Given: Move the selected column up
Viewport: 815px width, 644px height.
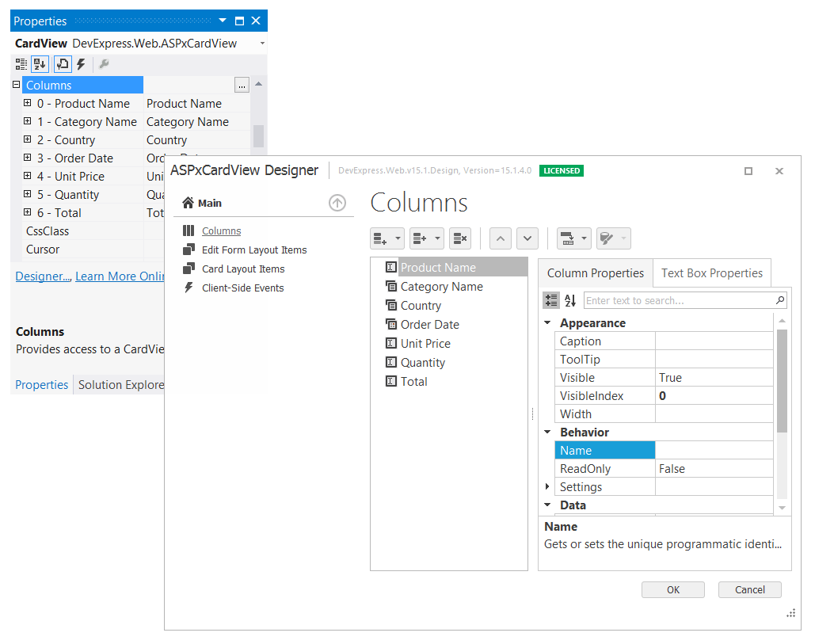Looking at the screenshot, I should pos(501,238).
